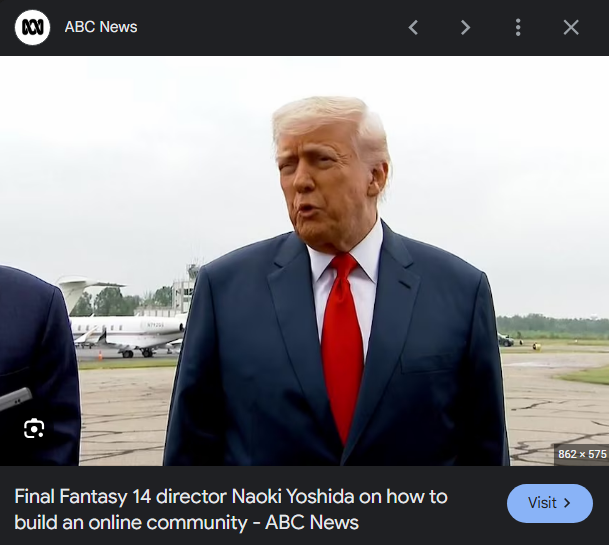Advance to next image with right chevron

pos(465,28)
